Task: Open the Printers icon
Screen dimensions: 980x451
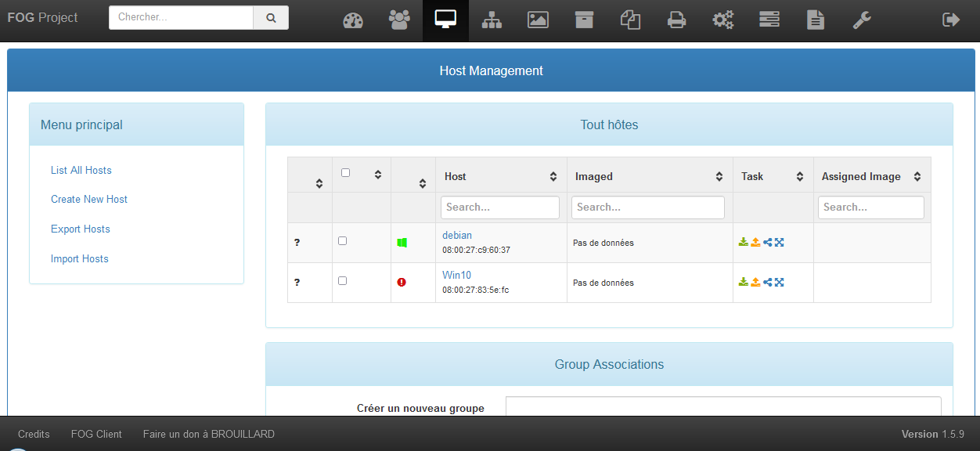Action: point(676,20)
